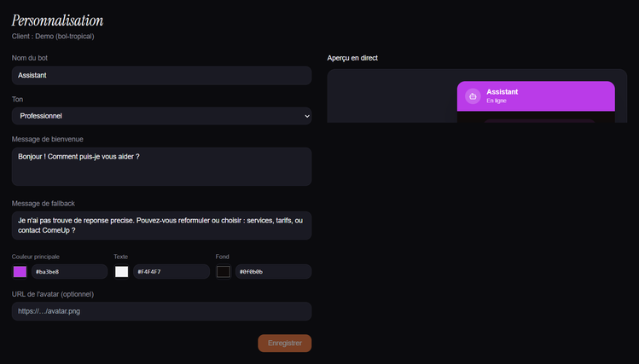This screenshot has height=364, width=639.
Task: Click the #F4F4F7 hex code field
Action: pos(171,272)
